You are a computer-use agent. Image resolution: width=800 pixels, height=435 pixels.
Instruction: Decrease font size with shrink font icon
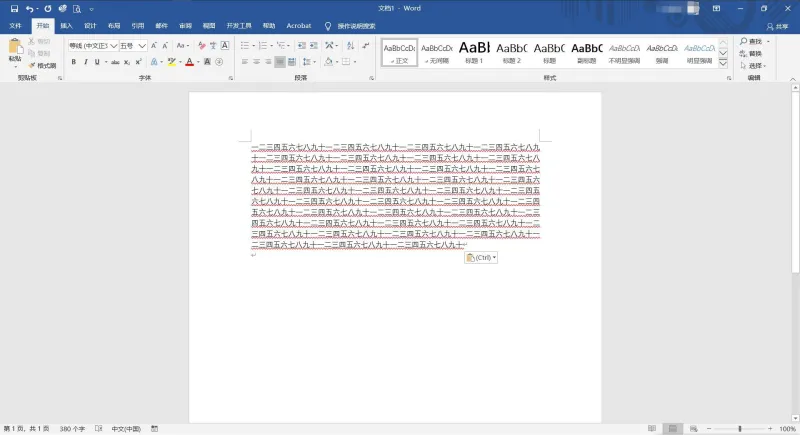(165, 46)
